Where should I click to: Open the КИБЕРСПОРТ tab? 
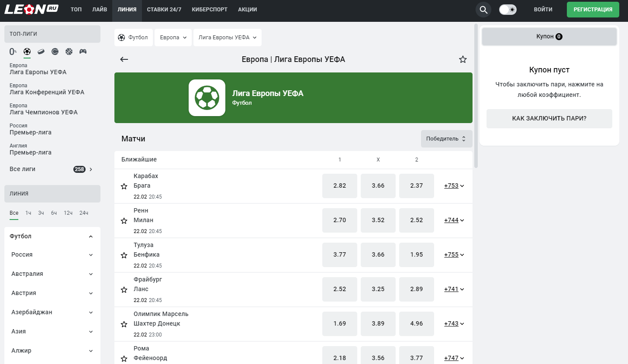(x=210, y=10)
